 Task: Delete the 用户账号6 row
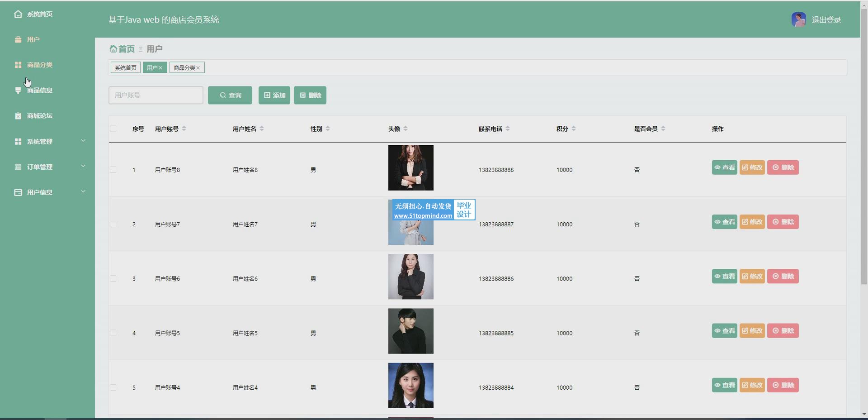(x=783, y=276)
